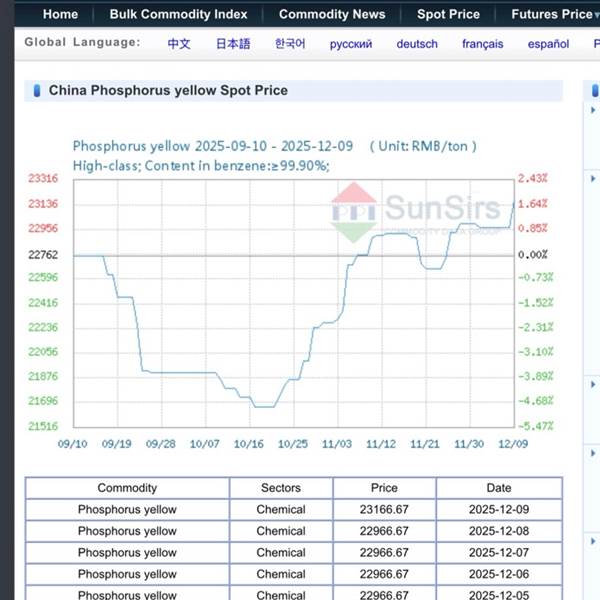Click Chemical sector in the 2025-12-08 row
Image resolution: width=600 pixels, height=600 pixels.
tap(281, 531)
